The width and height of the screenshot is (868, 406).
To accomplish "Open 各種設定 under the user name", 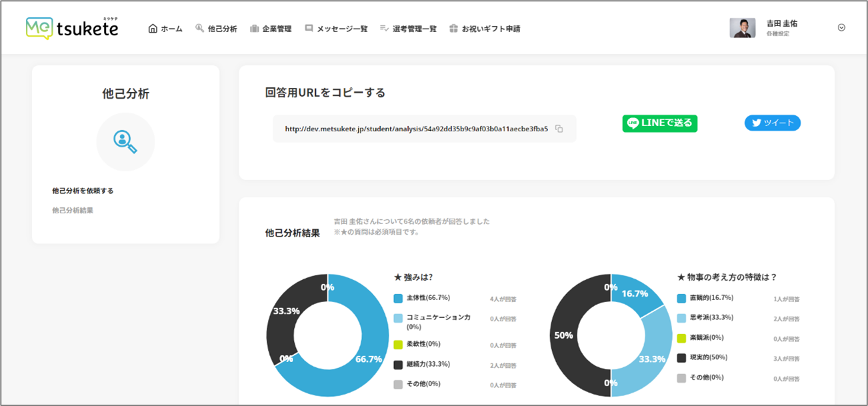I will (x=778, y=34).
